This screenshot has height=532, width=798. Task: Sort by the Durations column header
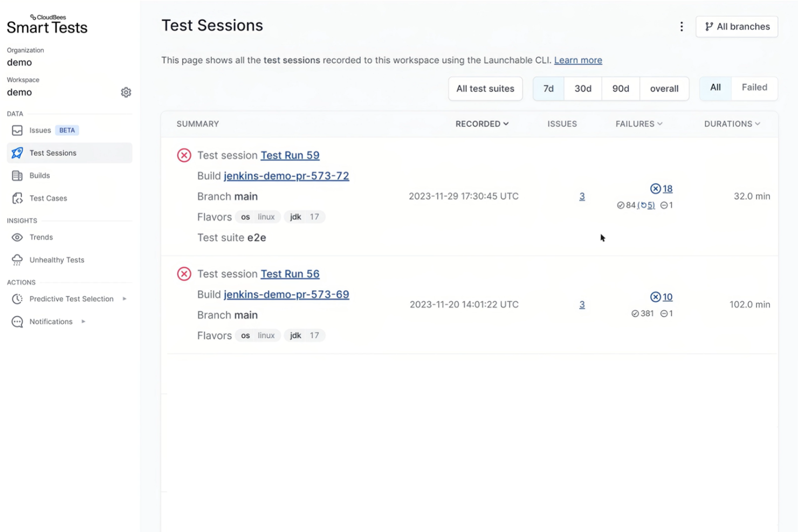click(731, 123)
